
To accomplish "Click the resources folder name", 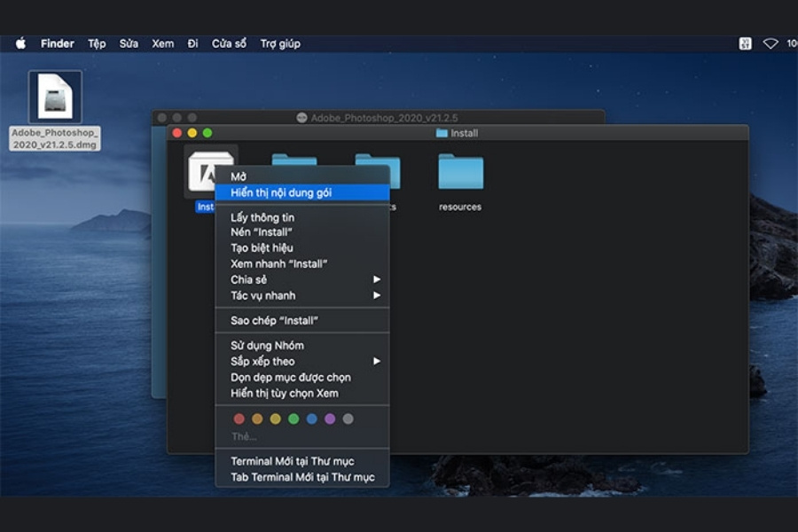I will coord(460,207).
